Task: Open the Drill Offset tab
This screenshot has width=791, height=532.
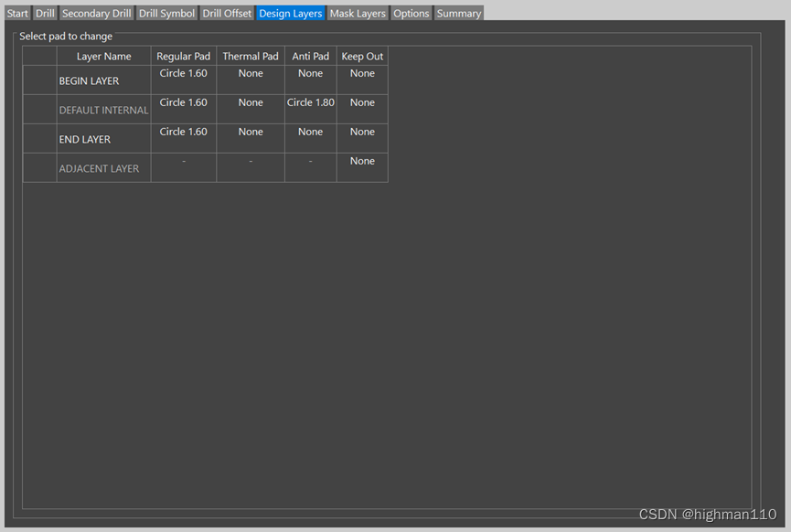Action: tap(227, 13)
